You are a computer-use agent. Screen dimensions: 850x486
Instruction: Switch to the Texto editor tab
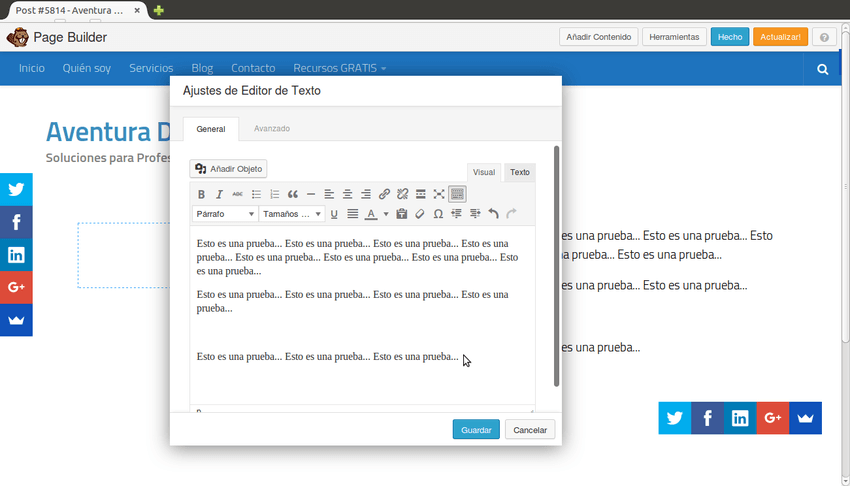[x=519, y=172]
